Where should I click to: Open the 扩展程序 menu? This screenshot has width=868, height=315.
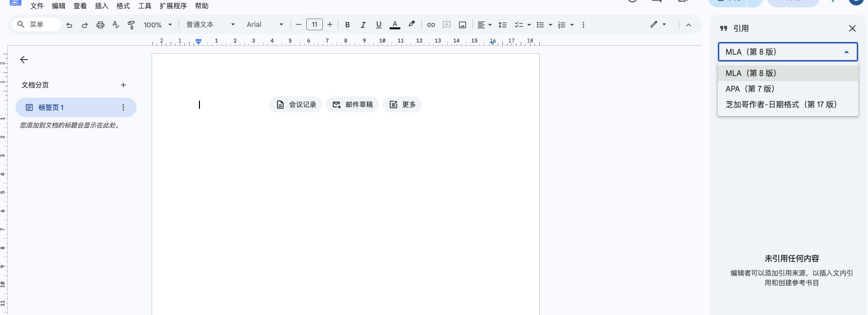pyautogui.click(x=173, y=6)
